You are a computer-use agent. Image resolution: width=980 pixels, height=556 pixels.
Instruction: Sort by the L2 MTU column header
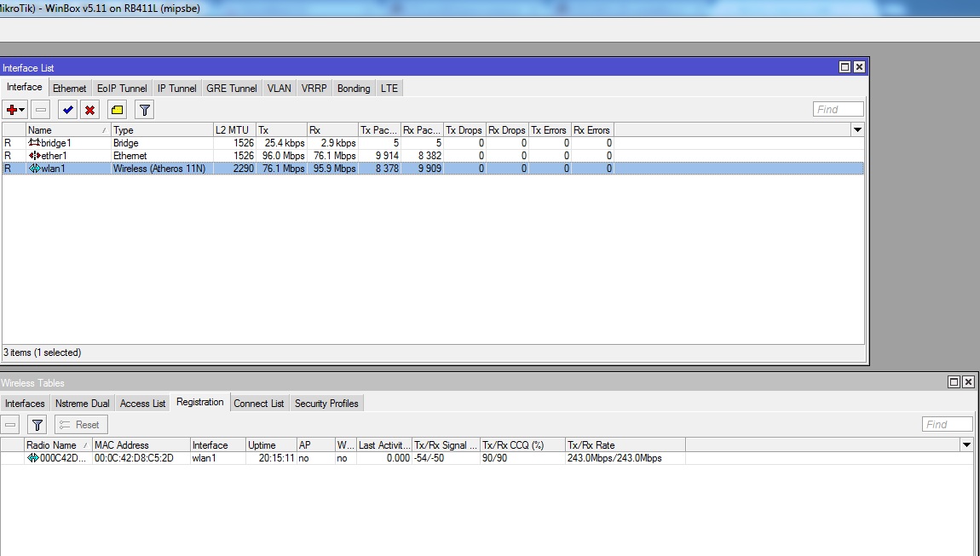(x=234, y=130)
